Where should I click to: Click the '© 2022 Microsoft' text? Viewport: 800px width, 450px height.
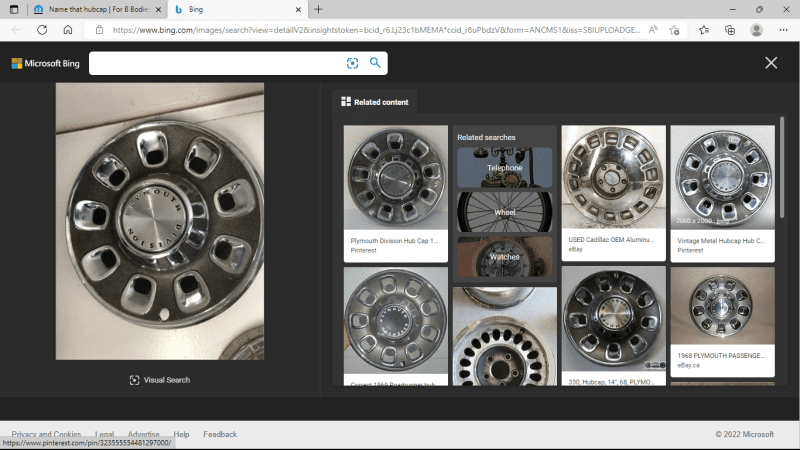point(744,434)
